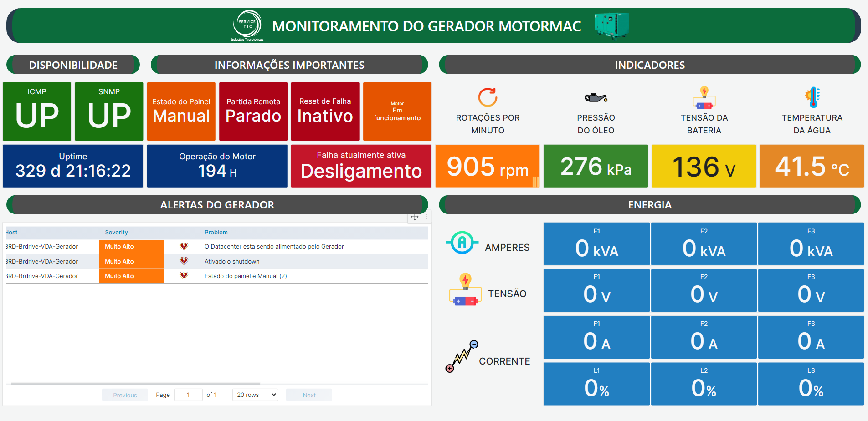Viewport: 868px width, 421px height.
Task: Click the Next page button
Action: 309,395
